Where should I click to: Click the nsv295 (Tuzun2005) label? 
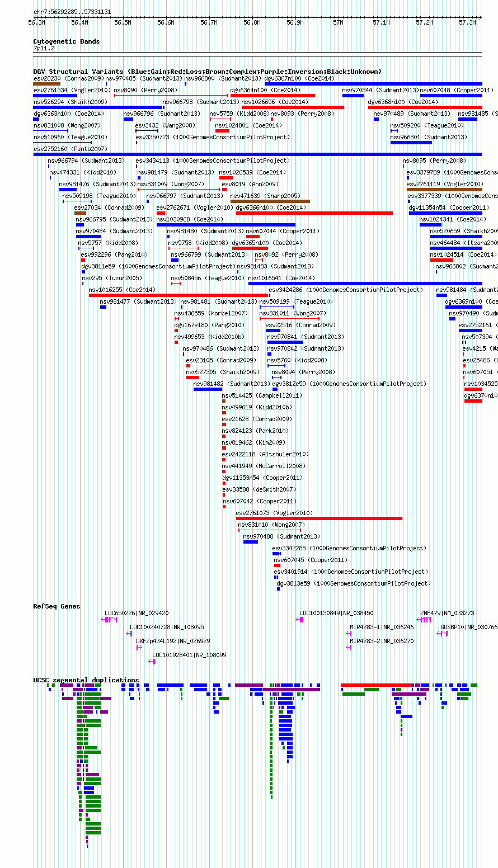[112, 278]
